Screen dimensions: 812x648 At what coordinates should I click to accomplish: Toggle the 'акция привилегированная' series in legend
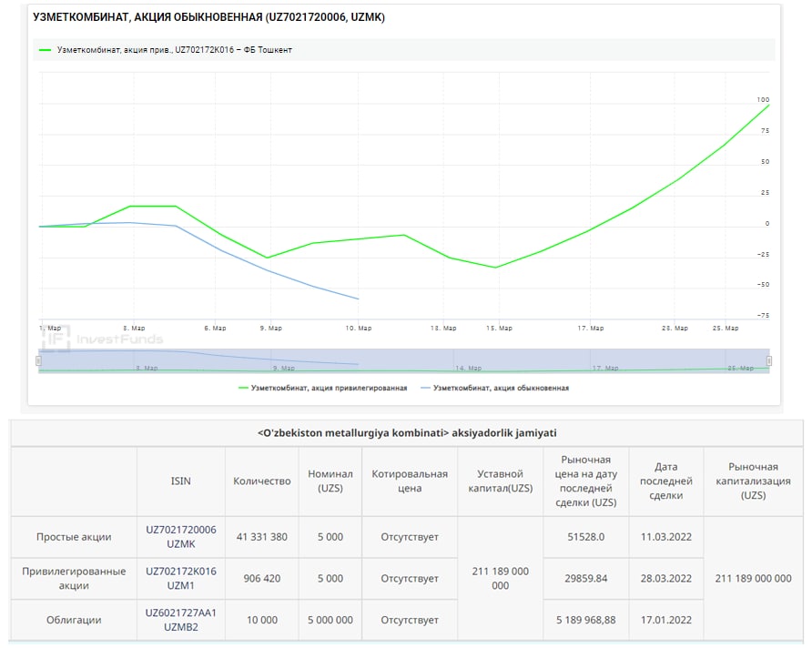pyautogui.click(x=329, y=388)
